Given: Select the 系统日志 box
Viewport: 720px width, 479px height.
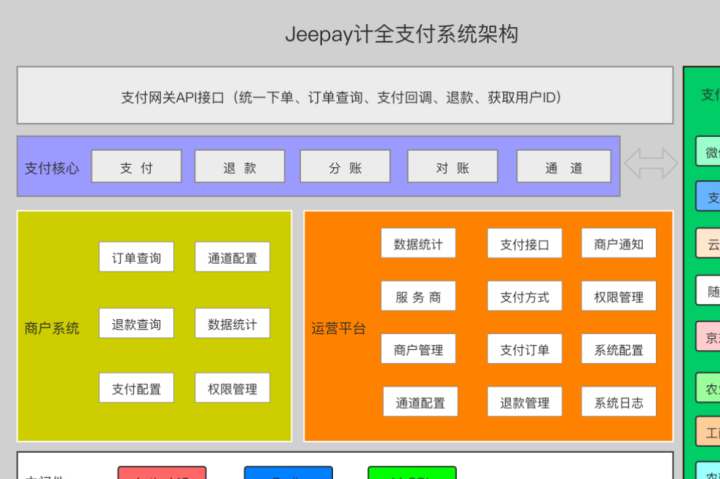Looking at the screenshot, I should click(619, 402).
